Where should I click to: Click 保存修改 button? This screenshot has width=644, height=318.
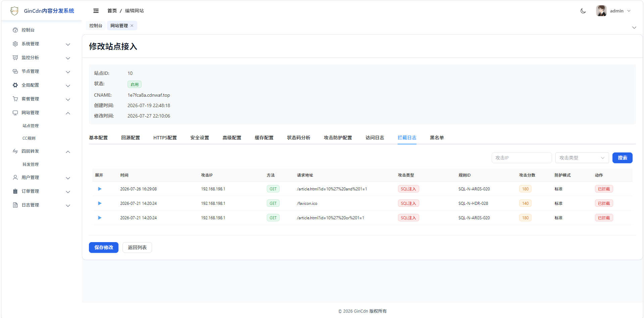[x=104, y=247]
